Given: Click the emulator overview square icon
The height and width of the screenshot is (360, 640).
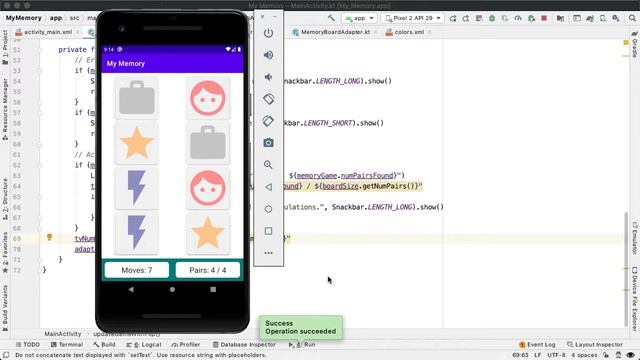Looking at the screenshot, I should (268, 231).
